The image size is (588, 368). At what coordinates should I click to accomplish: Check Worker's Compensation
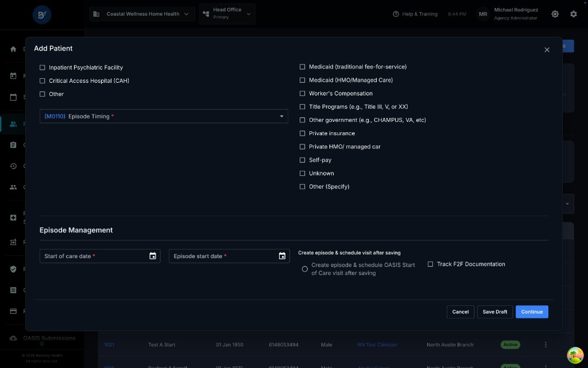302,94
